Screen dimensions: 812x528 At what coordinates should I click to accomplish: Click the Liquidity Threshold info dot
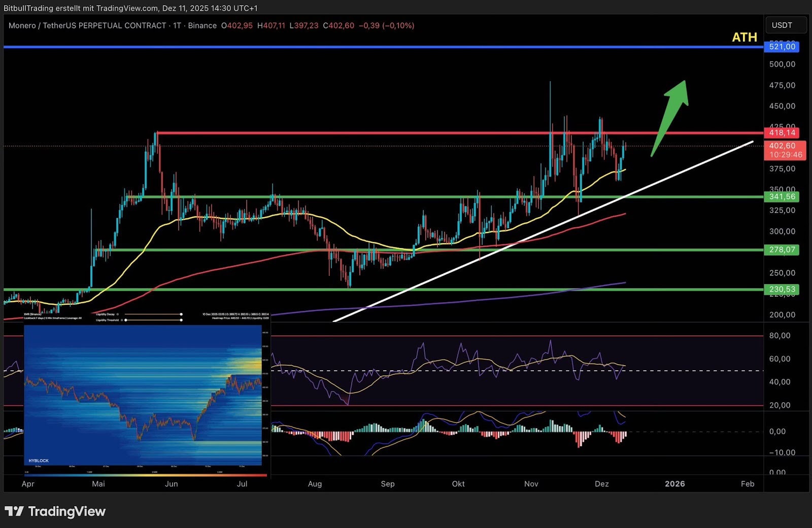(122, 320)
